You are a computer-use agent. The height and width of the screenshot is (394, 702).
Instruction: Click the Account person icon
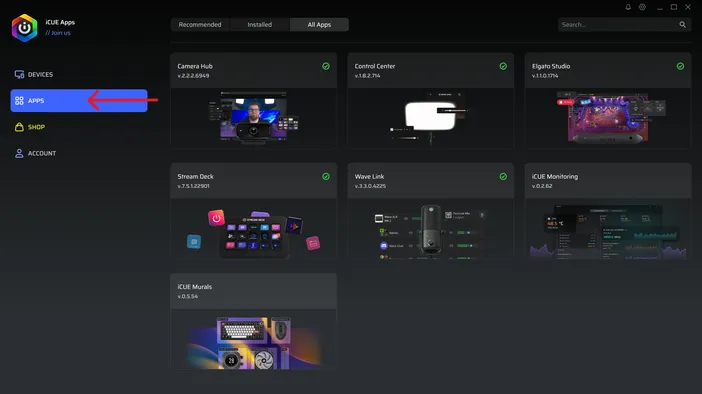tap(19, 153)
